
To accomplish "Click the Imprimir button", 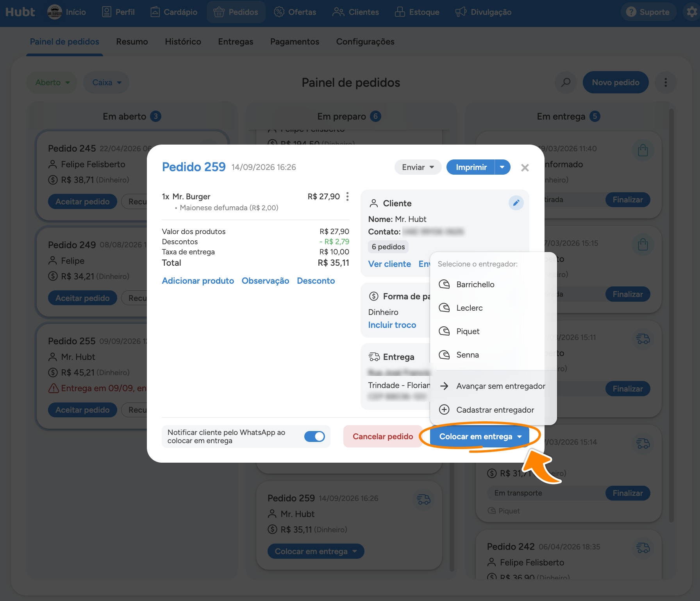I will pyautogui.click(x=471, y=167).
